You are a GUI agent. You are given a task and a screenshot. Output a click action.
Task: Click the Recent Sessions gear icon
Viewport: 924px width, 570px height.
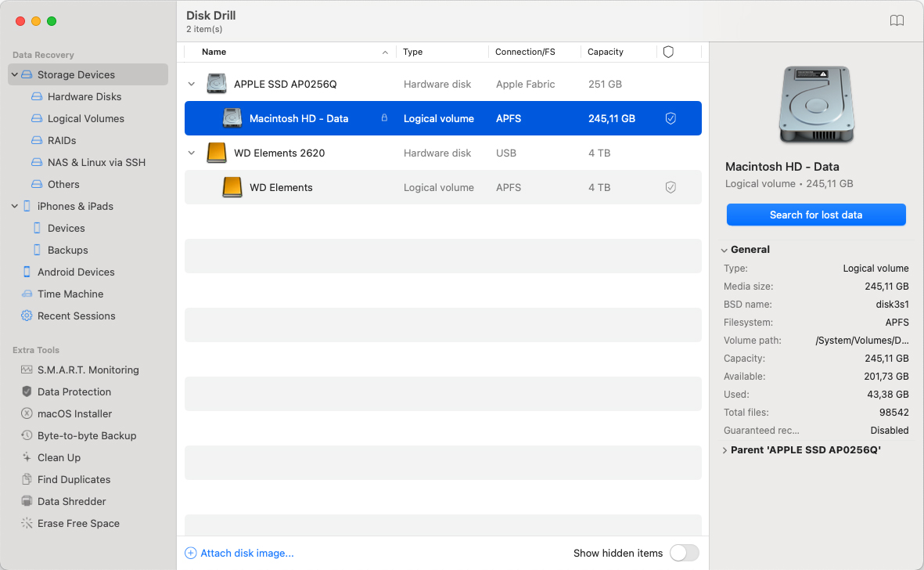pyautogui.click(x=27, y=316)
